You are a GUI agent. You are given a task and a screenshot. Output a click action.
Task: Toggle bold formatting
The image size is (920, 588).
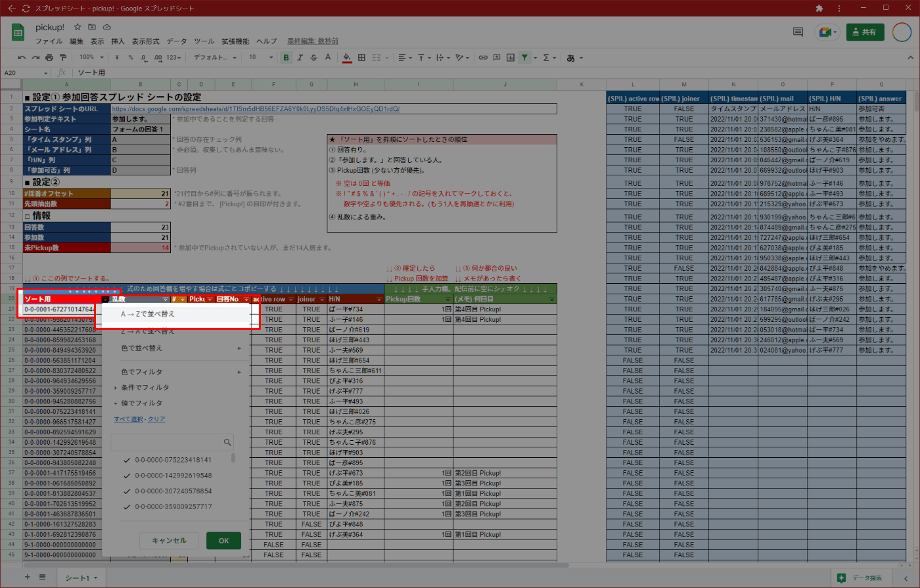click(286, 58)
